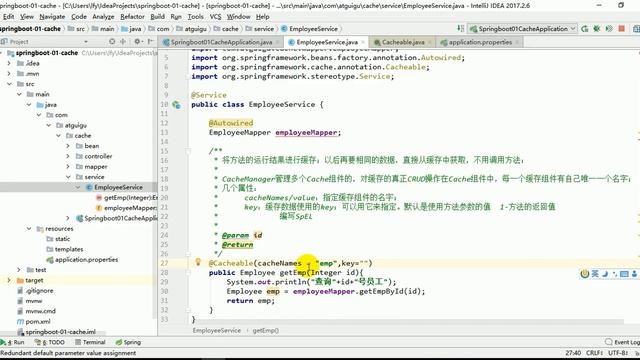Click EmployeeService breadcrumb in navigation bar
This screenshot has width=640, height=360.
(310, 29)
